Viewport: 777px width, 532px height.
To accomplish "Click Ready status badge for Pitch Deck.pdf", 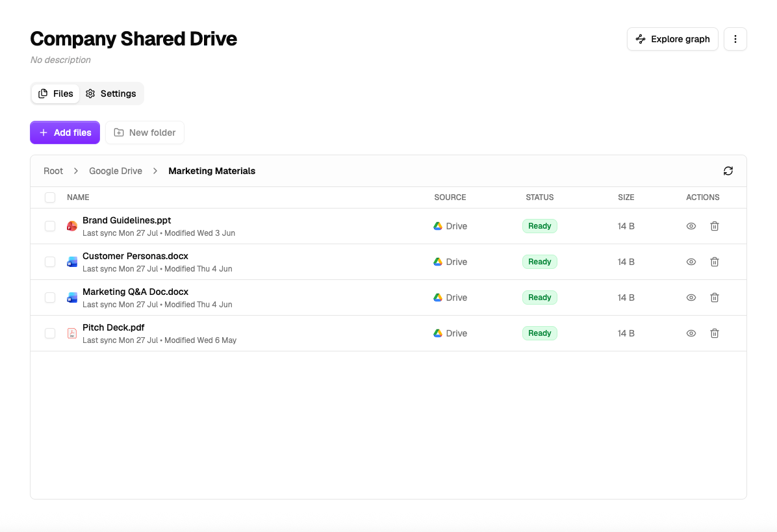I will (540, 333).
